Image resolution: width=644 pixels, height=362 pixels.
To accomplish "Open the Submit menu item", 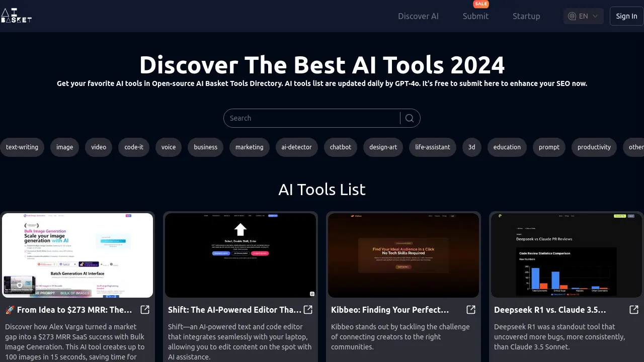I will tap(475, 16).
